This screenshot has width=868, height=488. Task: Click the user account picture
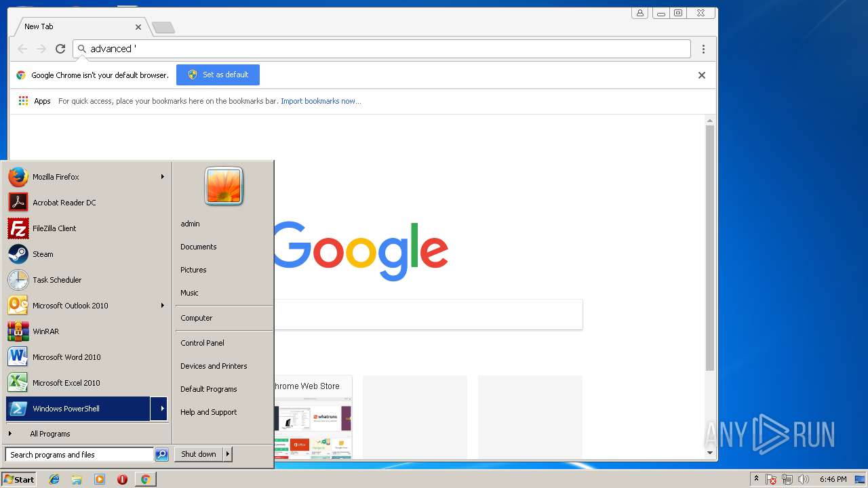224,186
